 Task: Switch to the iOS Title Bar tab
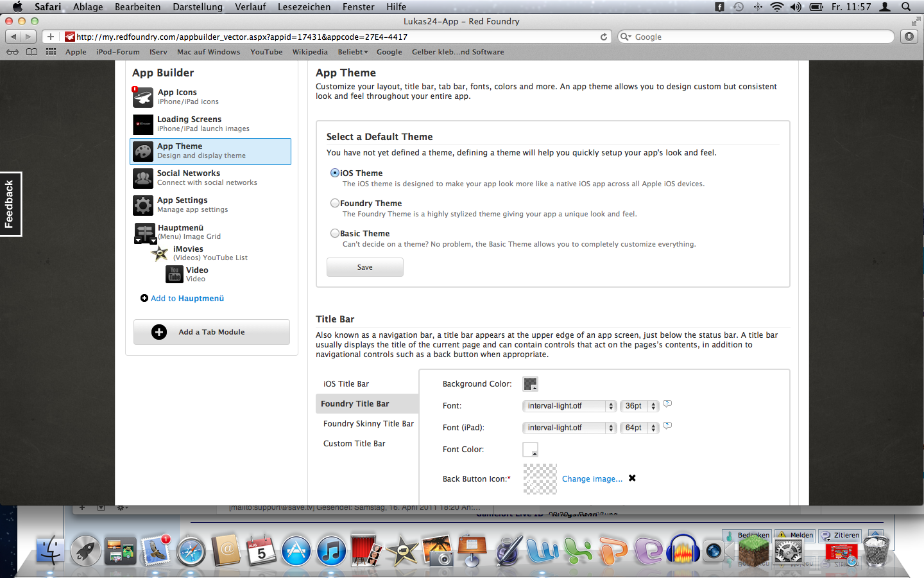tap(346, 384)
